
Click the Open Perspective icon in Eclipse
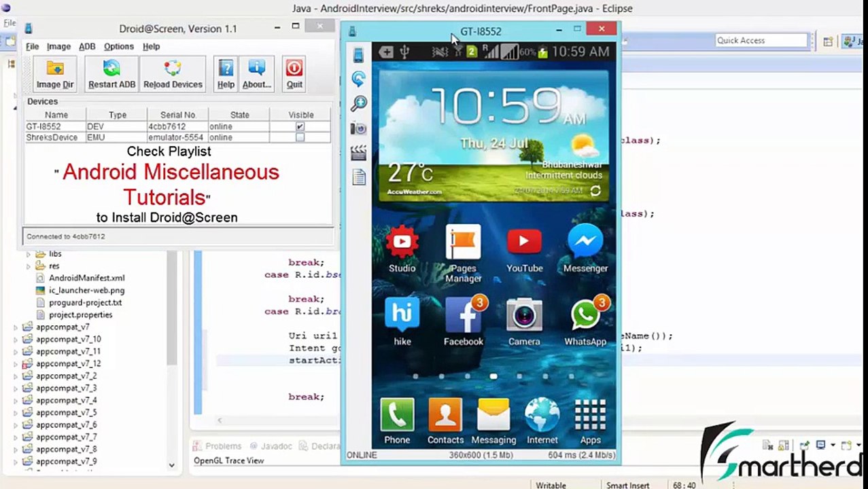pos(828,41)
